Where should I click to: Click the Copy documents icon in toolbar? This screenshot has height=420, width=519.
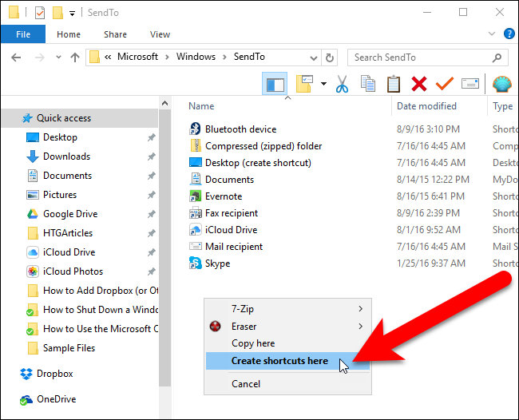tap(368, 84)
